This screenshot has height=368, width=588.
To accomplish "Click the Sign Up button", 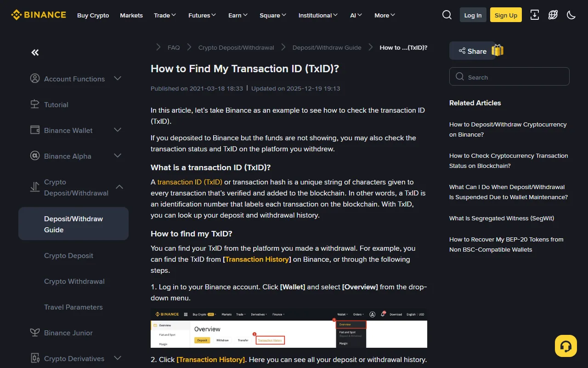I will (x=506, y=15).
